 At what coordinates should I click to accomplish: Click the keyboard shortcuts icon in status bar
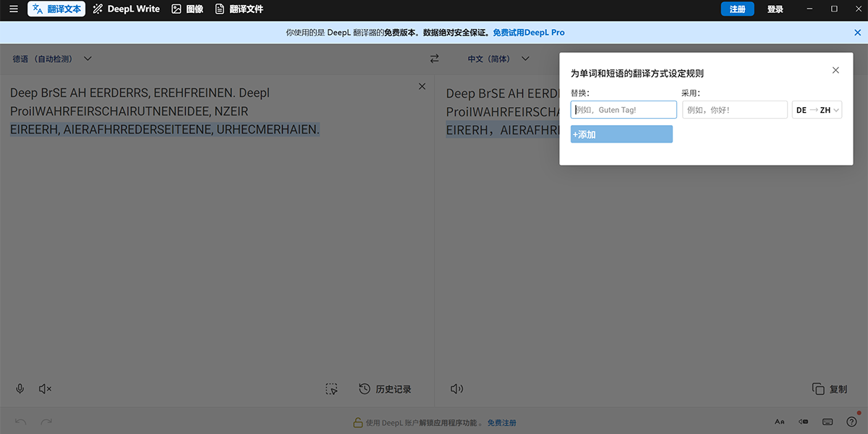[827, 422]
